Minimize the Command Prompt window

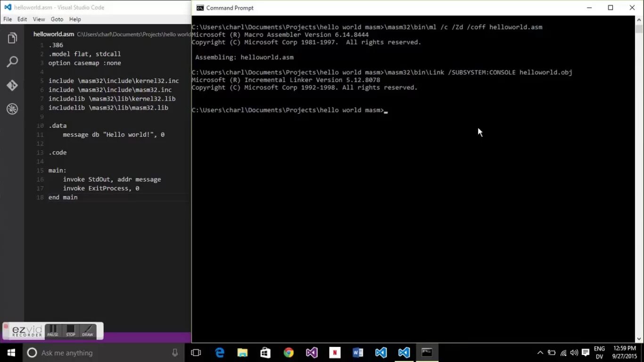(589, 8)
